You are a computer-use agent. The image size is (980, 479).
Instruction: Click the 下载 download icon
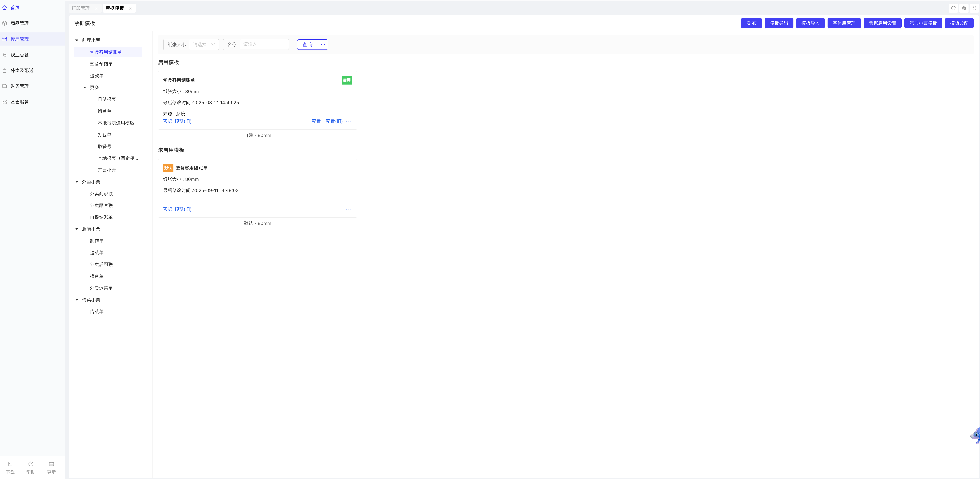point(10,464)
